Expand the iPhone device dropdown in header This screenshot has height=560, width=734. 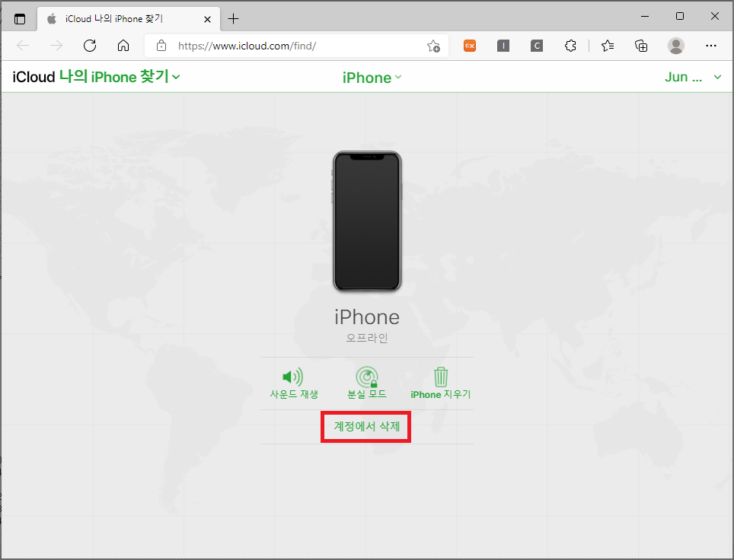[372, 77]
